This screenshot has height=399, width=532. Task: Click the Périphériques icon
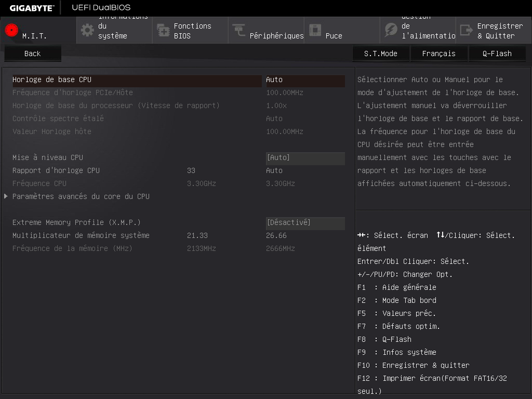[x=239, y=30]
